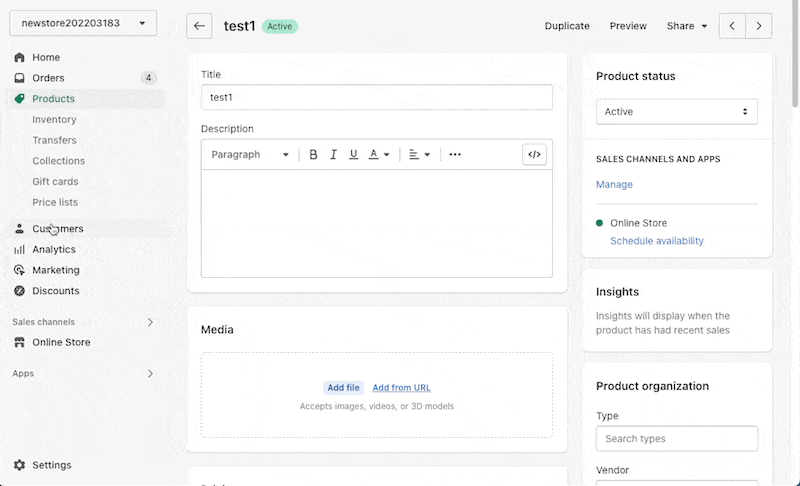Apply italic formatting in description editor
Screen dimensions: 800x486
tap(333, 155)
